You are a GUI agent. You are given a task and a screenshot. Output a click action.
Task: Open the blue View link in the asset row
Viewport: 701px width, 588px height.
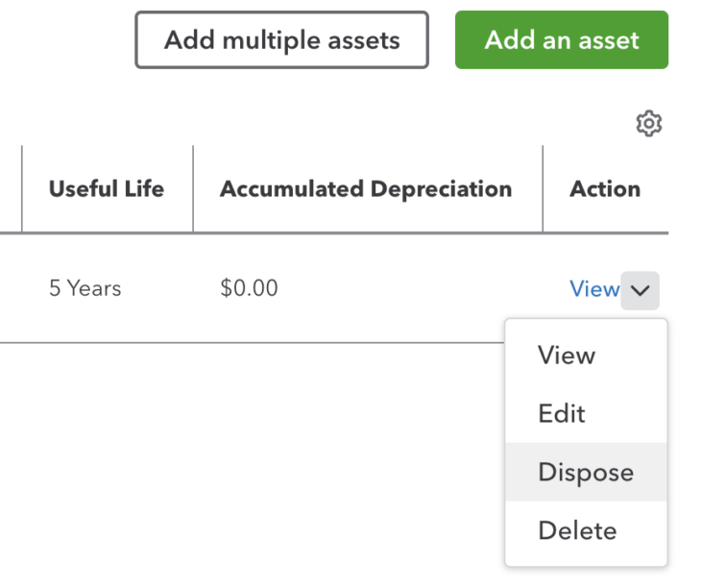coord(594,289)
